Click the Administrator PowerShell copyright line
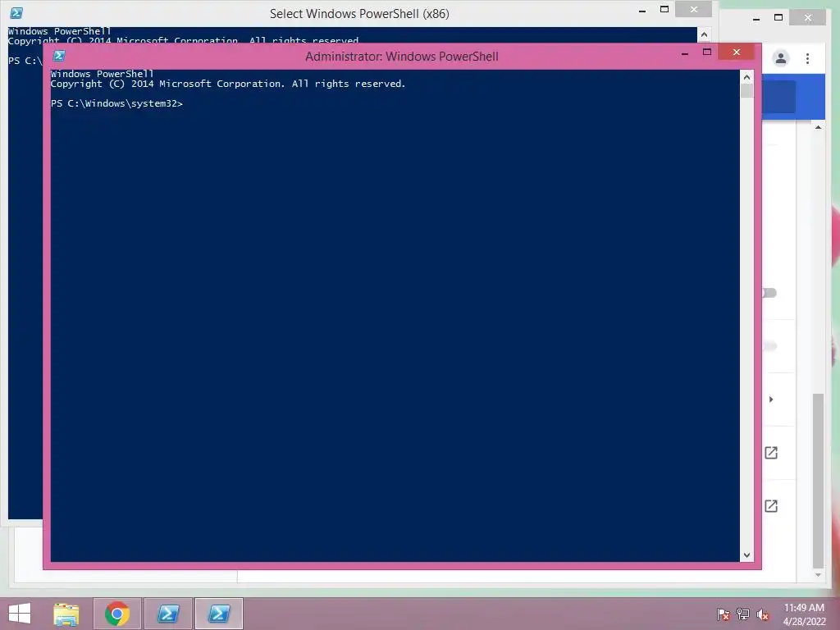 (x=228, y=84)
